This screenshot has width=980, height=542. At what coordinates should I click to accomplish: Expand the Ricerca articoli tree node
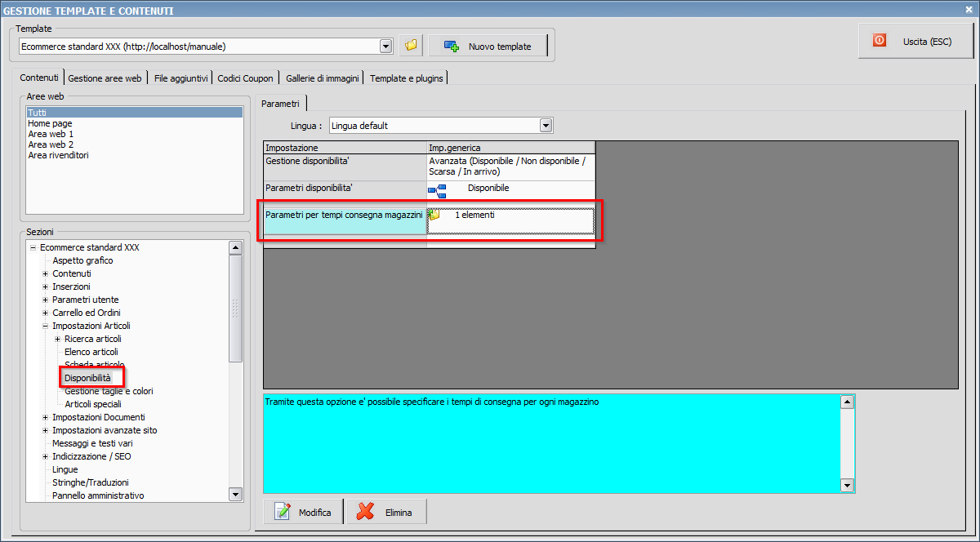point(58,339)
